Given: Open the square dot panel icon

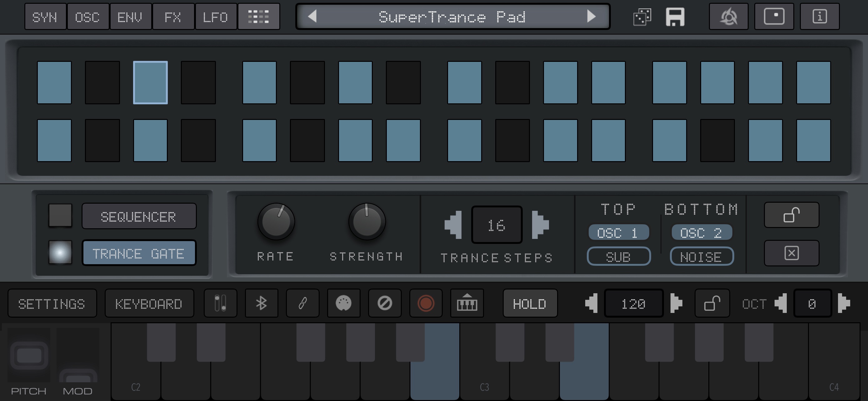Looking at the screenshot, I should point(774,17).
